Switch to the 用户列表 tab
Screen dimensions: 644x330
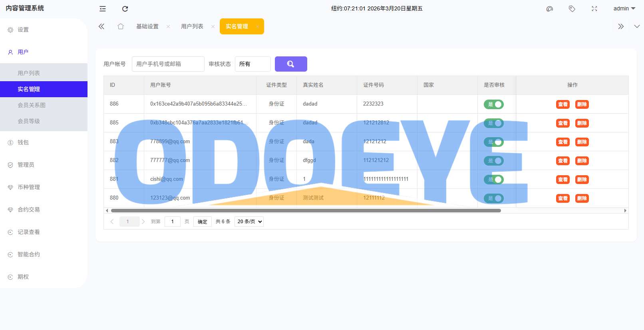[192, 26]
